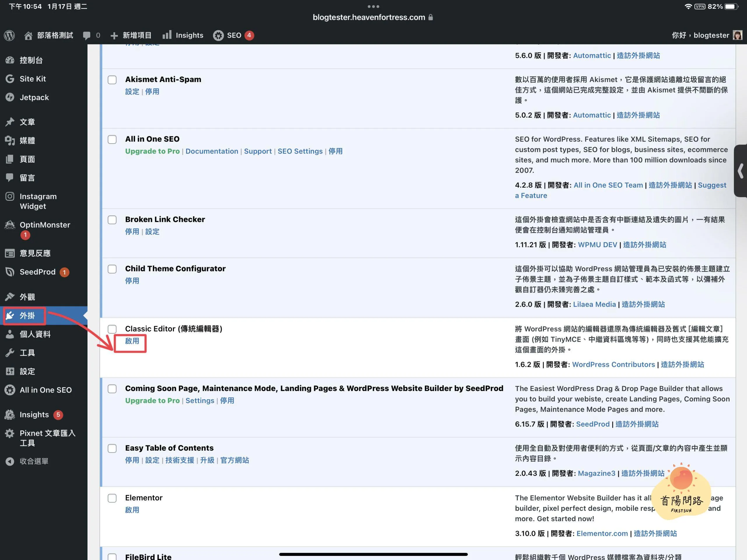Screen dimensions: 747x560
Task: Open the 外掛 plugins menu item
Action: 27,315
